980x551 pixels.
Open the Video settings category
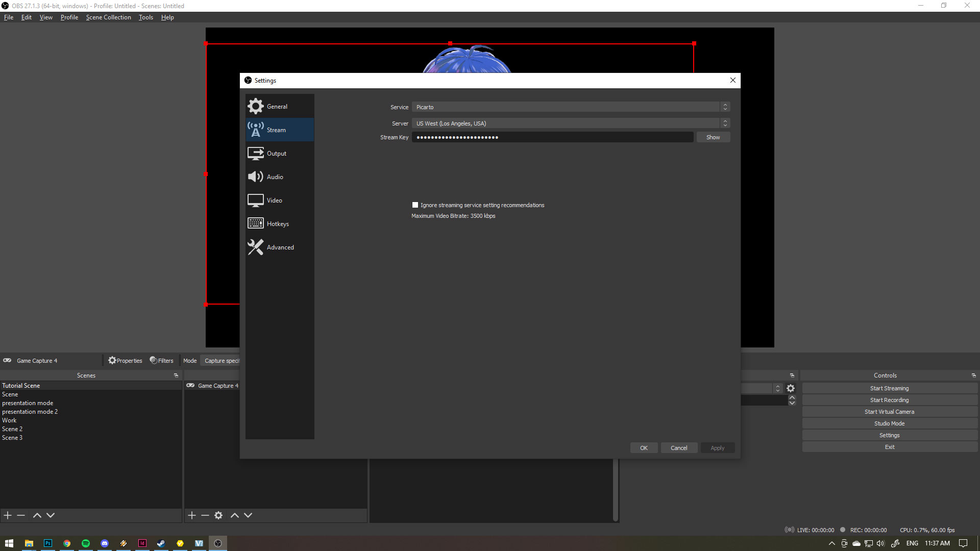point(280,200)
